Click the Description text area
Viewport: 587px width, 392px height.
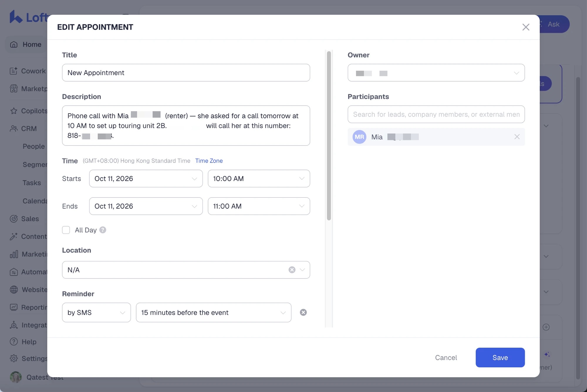[x=186, y=126]
